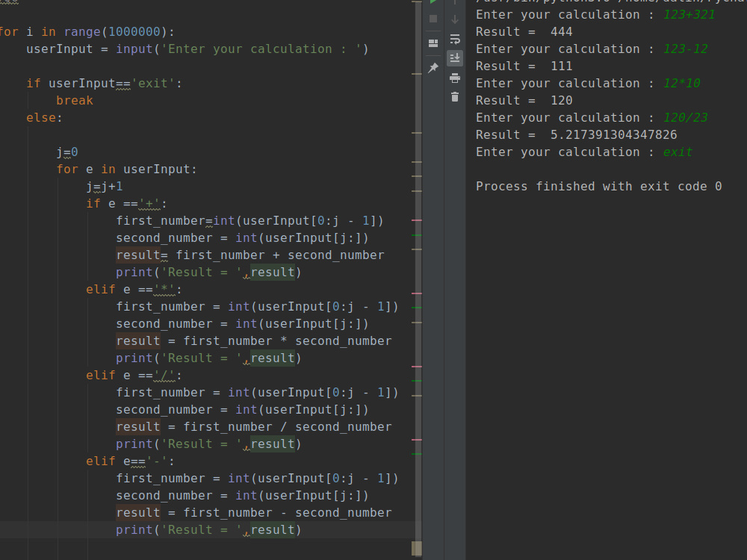The width and height of the screenshot is (747, 560).
Task: Click the "if e =='+':" condition line
Action: tap(126, 203)
